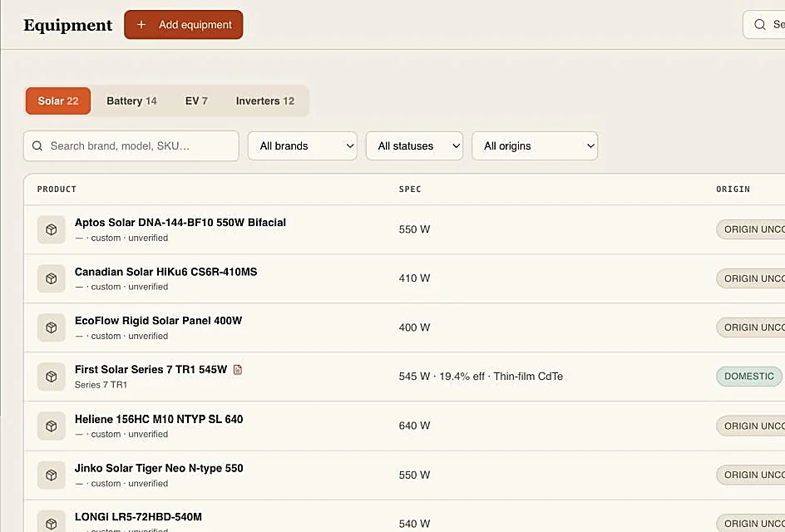
Task: Click the SPEC column header
Action: (x=410, y=190)
